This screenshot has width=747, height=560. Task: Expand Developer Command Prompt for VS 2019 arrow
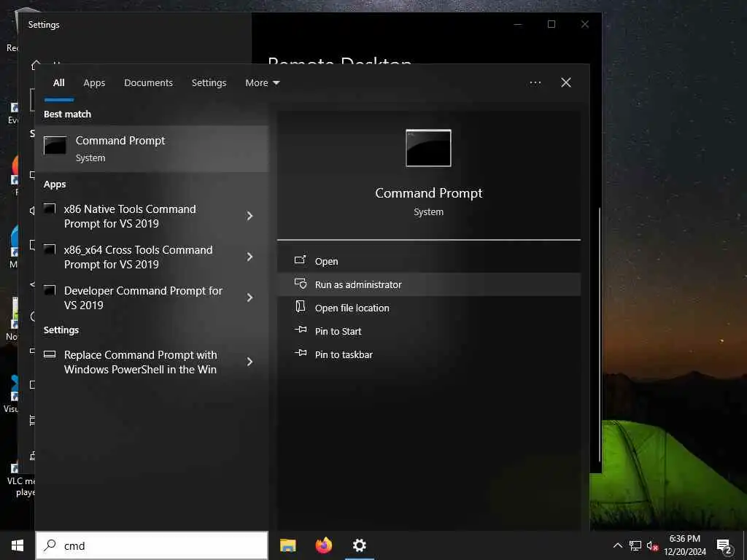[249, 297]
